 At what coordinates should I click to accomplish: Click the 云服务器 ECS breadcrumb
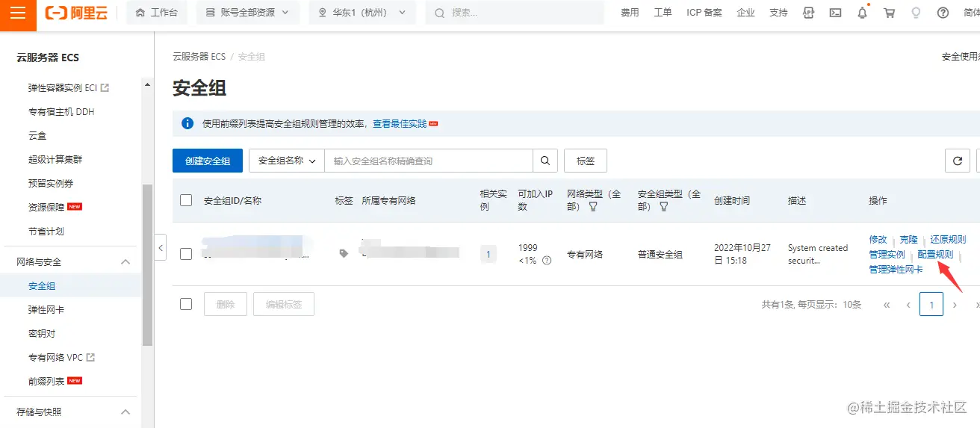pyautogui.click(x=199, y=57)
